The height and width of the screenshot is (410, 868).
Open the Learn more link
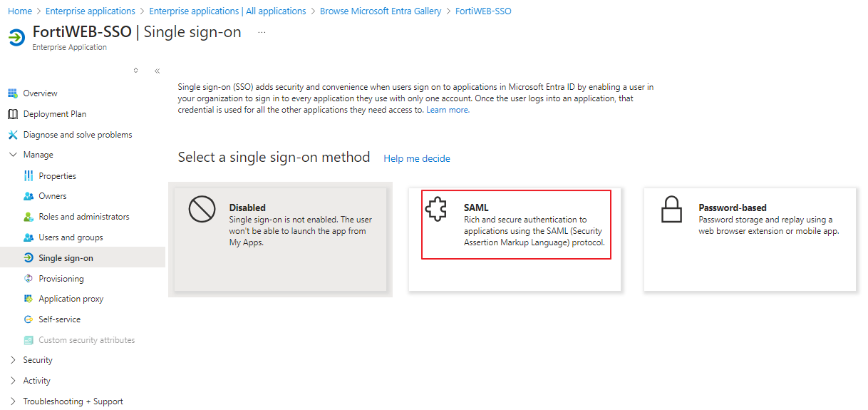coord(448,110)
